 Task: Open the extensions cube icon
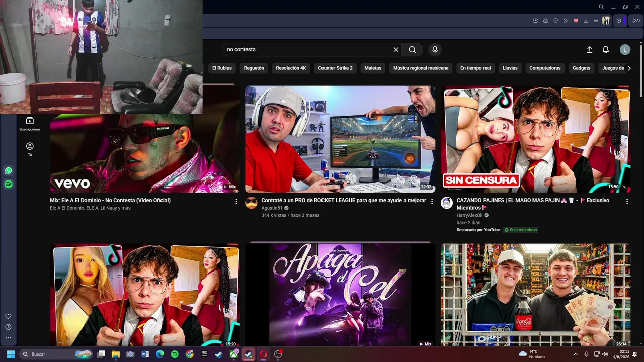coord(619,21)
